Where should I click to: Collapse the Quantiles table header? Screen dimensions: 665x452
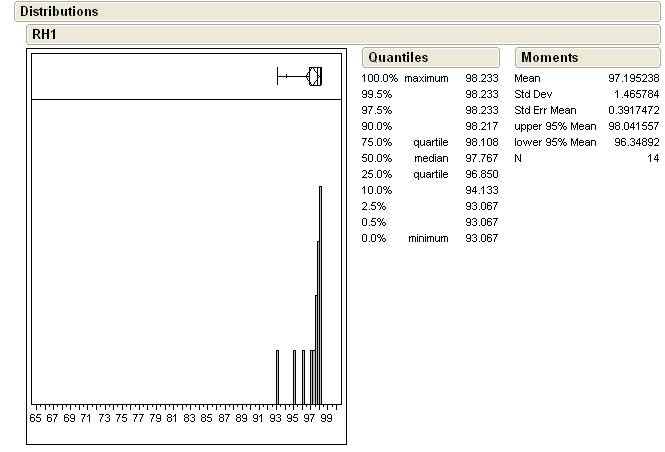coord(397,58)
